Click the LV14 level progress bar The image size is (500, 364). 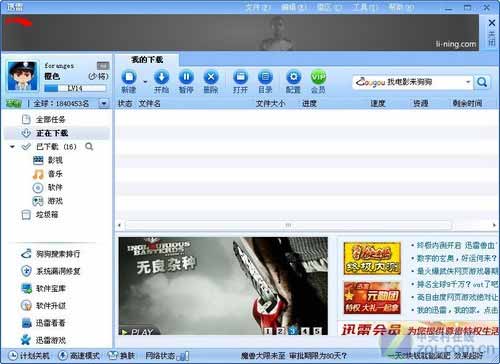[x=75, y=88]
